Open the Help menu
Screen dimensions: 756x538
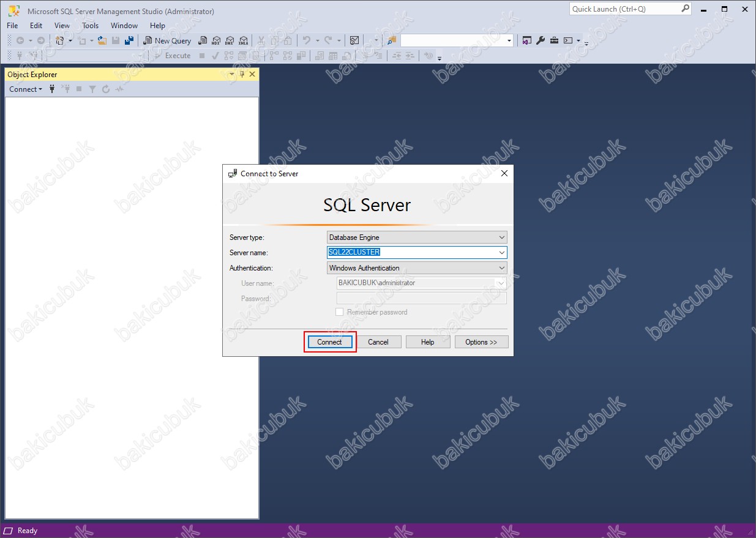157,26
